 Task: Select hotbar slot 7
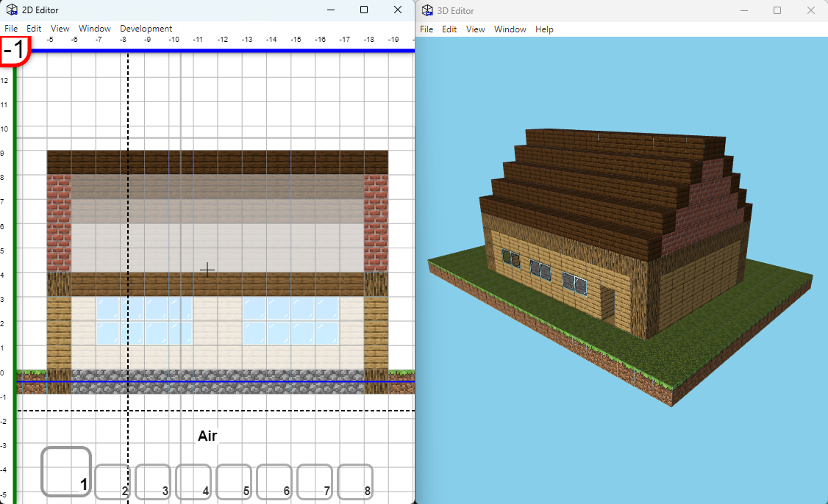tap(314, 482)
